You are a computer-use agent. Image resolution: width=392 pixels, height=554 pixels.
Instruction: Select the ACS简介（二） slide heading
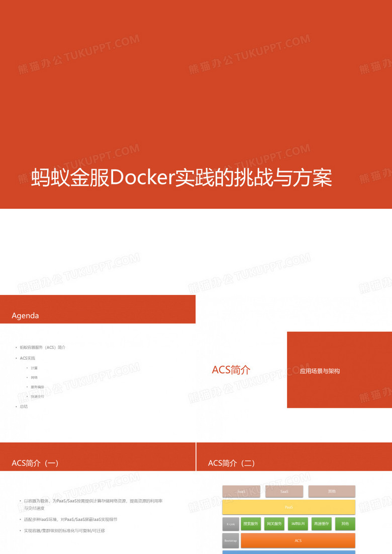click(x=231, y=463)
